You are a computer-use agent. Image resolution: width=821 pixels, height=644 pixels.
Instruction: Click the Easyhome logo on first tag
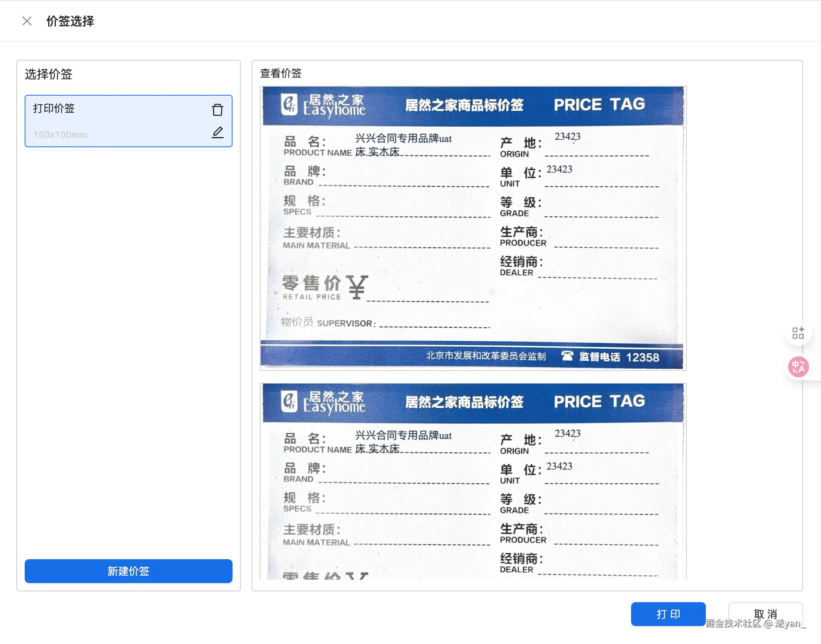(323, 105)
